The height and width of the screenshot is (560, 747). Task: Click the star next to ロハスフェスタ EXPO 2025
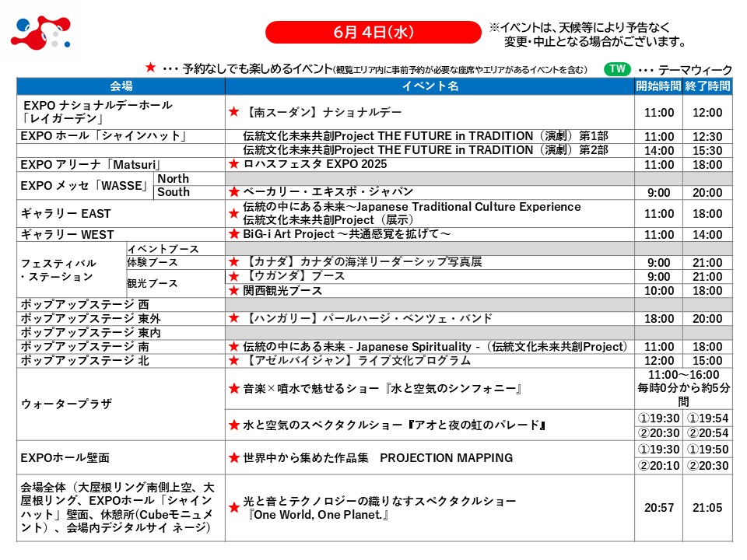(233, 165)
